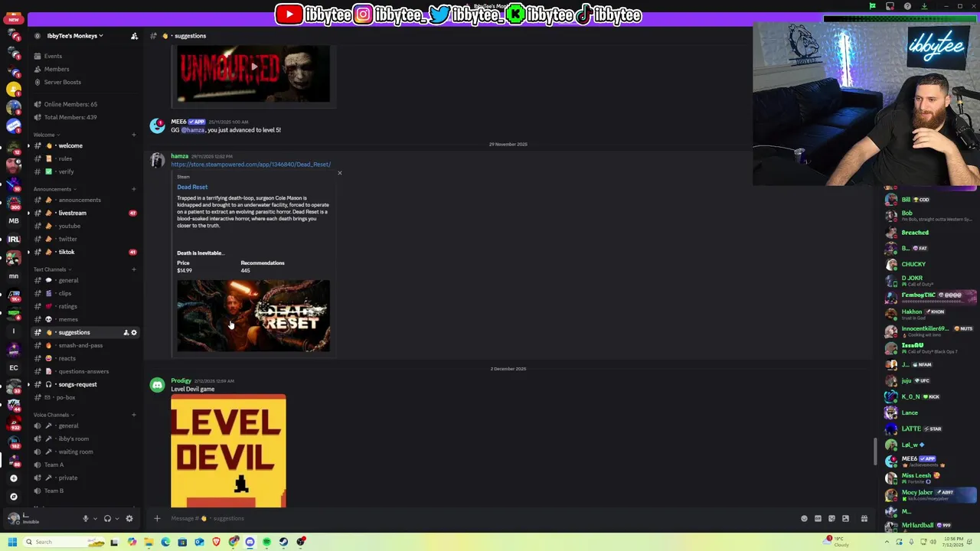Collapse the Welcome channel category
This screenshot has width=980, height=551.
46,135
